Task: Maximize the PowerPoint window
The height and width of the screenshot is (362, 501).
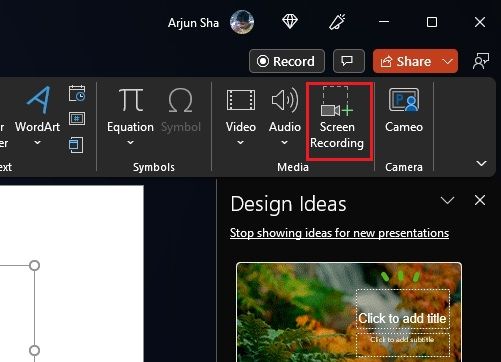Action: pos(432,22)
